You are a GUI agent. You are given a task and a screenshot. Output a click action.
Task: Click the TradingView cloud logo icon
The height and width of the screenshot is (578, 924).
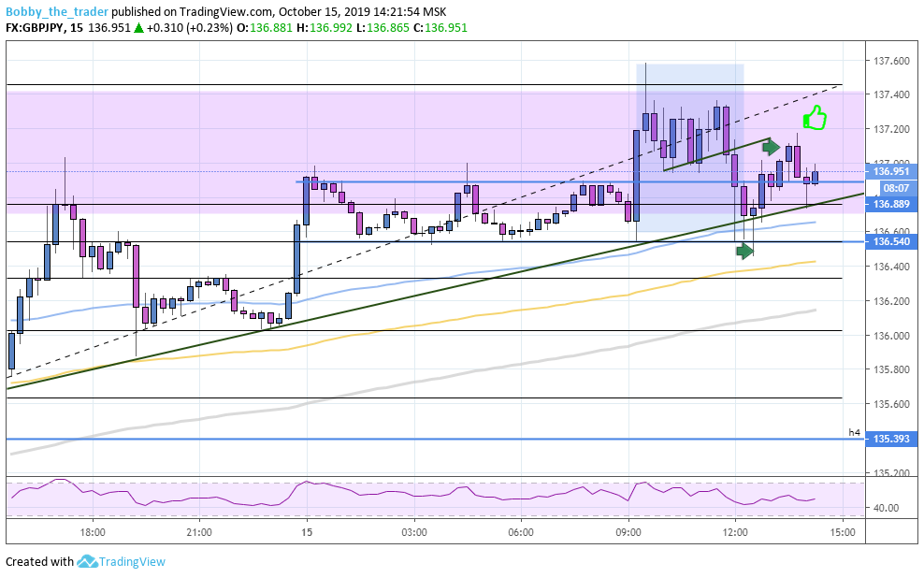coord(87,561)
